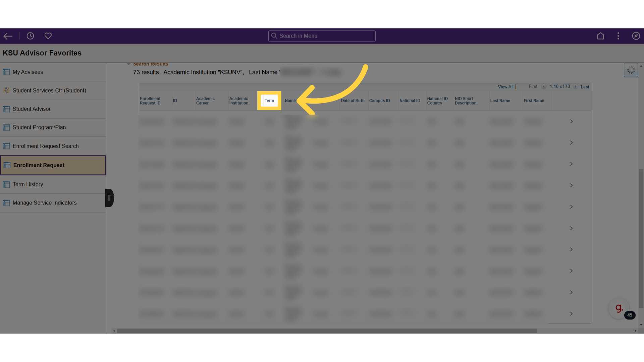The width and height of the screenshot is (644, 362).
Task: Click the back arrow icon
Action: pos(8,36)
